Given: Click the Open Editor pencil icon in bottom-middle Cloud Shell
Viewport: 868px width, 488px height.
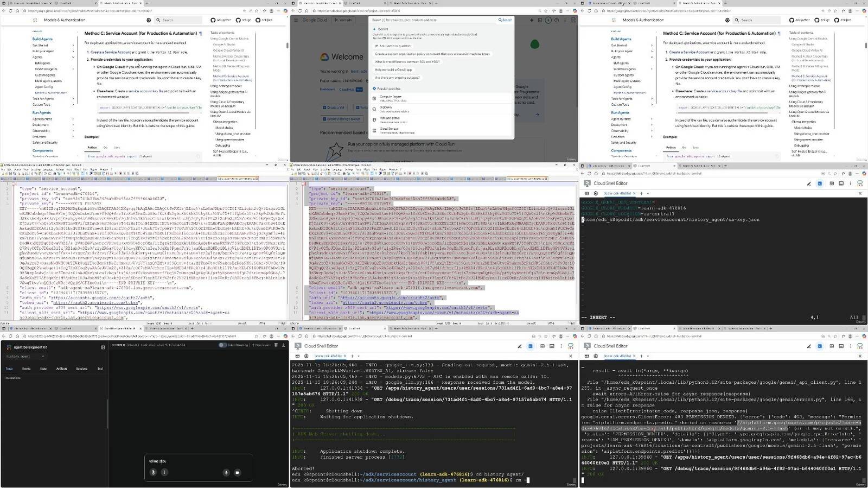Looking at the screenshot, I should (x=520, y=346).
